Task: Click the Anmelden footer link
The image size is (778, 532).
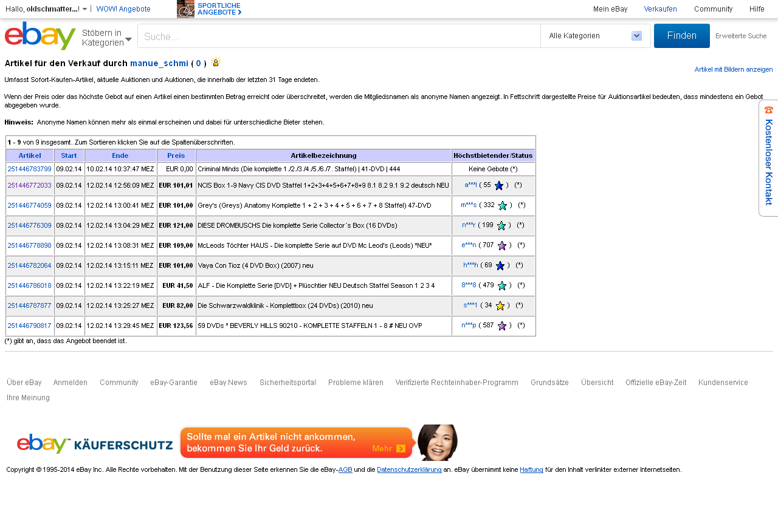Action: 71,383
